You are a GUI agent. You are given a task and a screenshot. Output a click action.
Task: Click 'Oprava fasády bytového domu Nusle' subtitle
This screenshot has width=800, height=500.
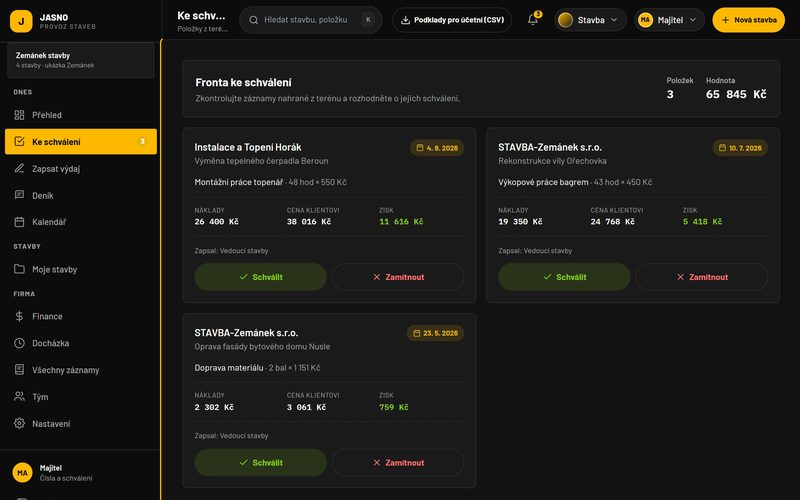(x=262, y=346)
